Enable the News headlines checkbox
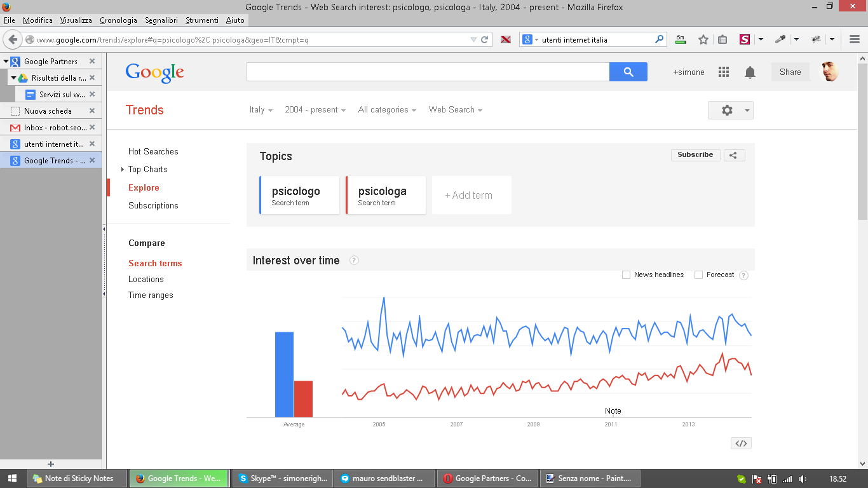Image resolution: width=868 pixels, height=488 pixels. click(x=626, y=275)
